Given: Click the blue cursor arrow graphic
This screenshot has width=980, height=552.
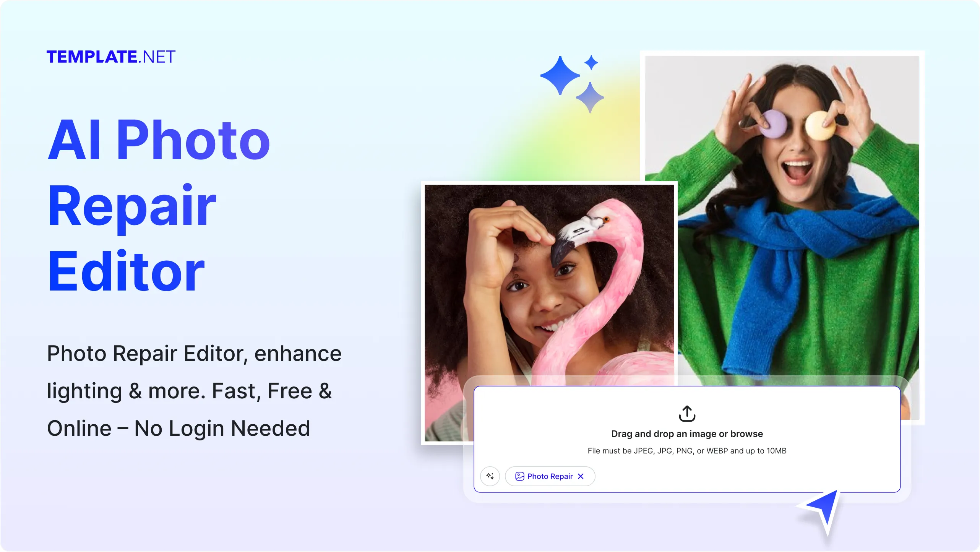Looking at the screenshot, I should (822, 510).
